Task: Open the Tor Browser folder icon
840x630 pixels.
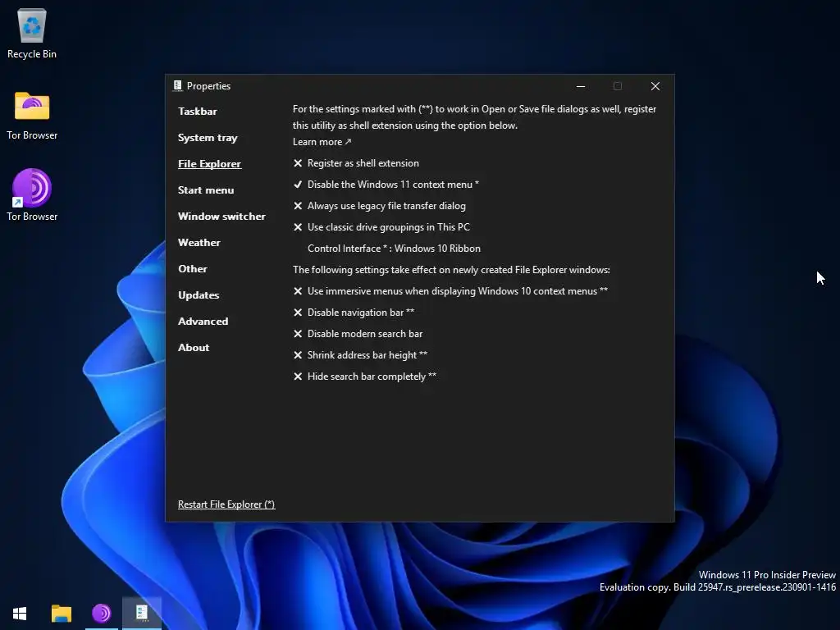Action: (32, 115)
